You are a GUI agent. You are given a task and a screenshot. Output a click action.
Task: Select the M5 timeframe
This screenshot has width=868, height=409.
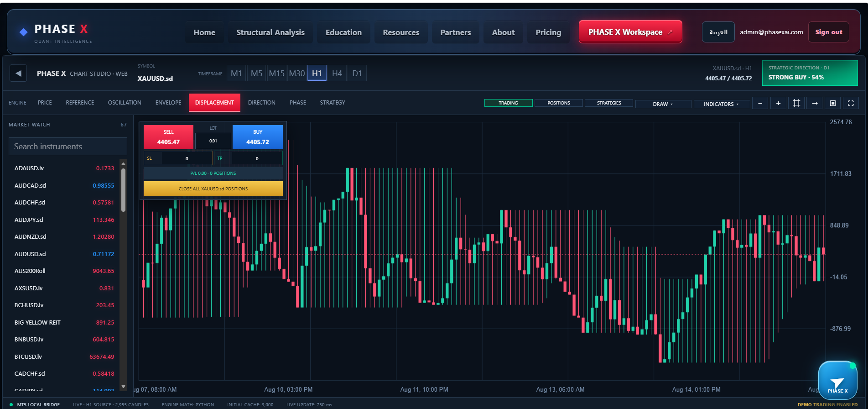click(x=256, y=73)
